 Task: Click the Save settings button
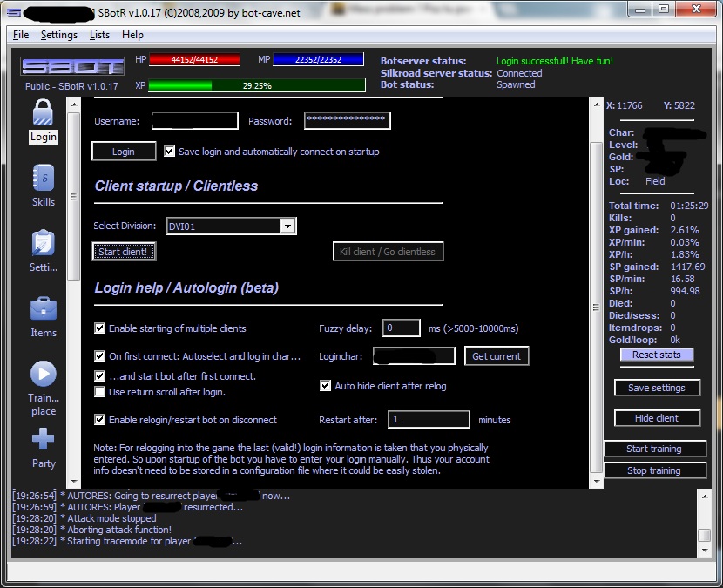(x=657, y=388)
